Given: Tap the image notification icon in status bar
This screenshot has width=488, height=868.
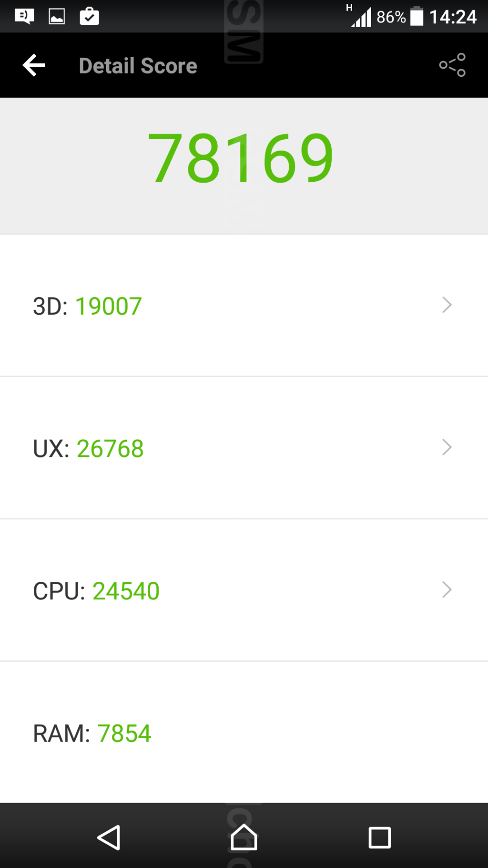Looking at the screenshot, I should point(57,17).
